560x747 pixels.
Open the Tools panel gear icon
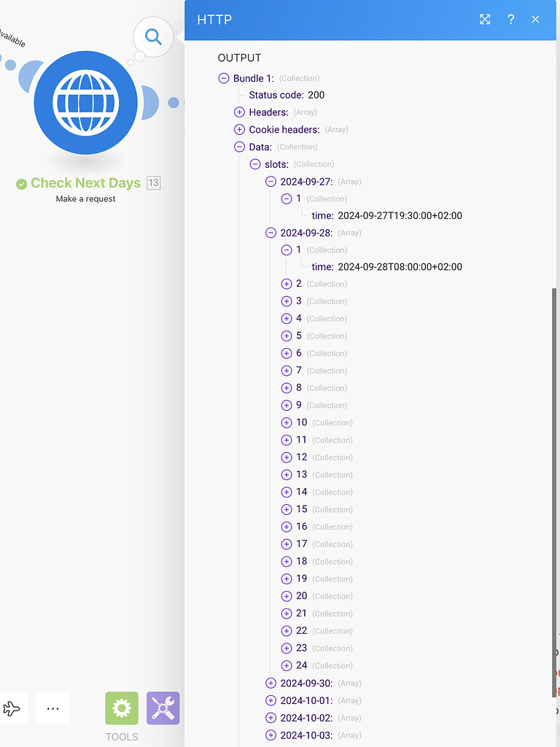[121, 708]
